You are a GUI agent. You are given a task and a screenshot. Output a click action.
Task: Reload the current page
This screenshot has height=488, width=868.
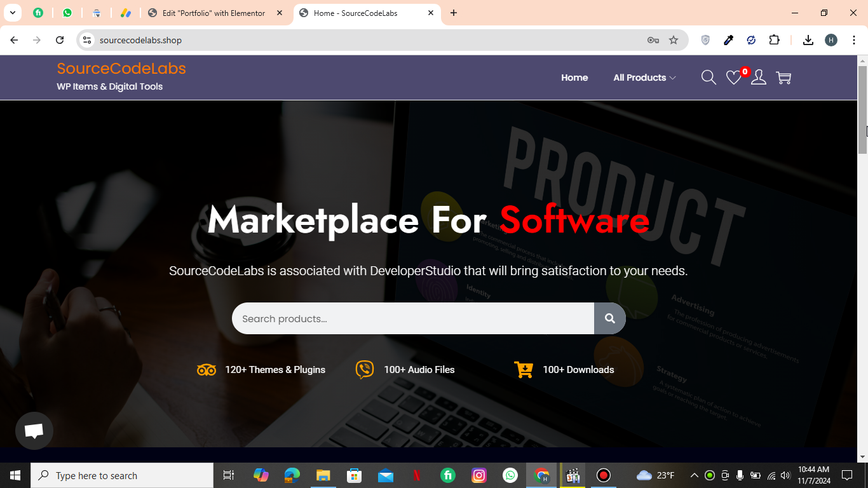click(60, 40)
